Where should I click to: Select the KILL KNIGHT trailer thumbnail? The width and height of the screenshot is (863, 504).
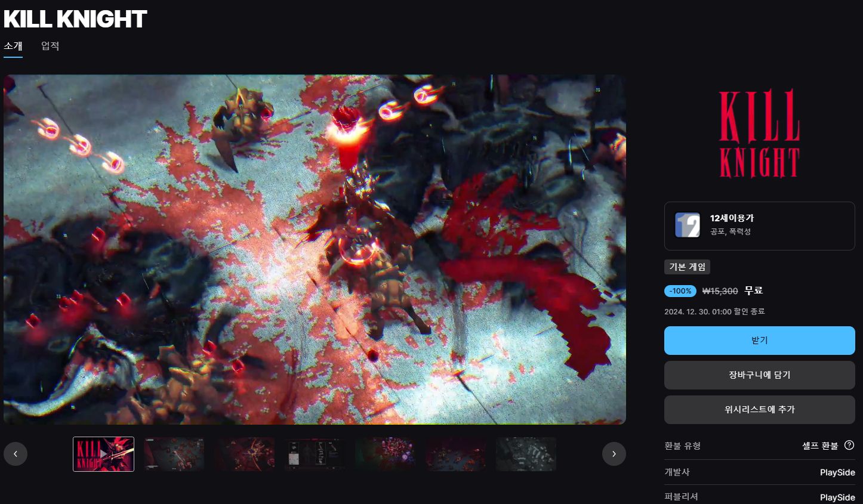(103, 454)
